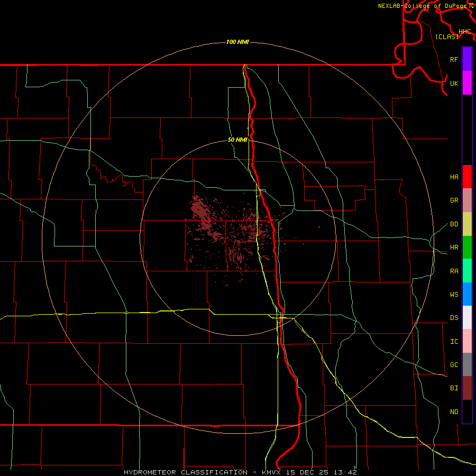
Task: Click the IC pink legend swatch
Action: click(x=467, y=341)
